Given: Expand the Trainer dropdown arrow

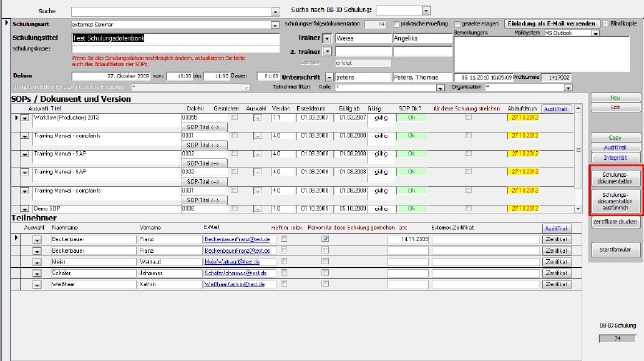Looking at the screenshot, I should point(327,39).
